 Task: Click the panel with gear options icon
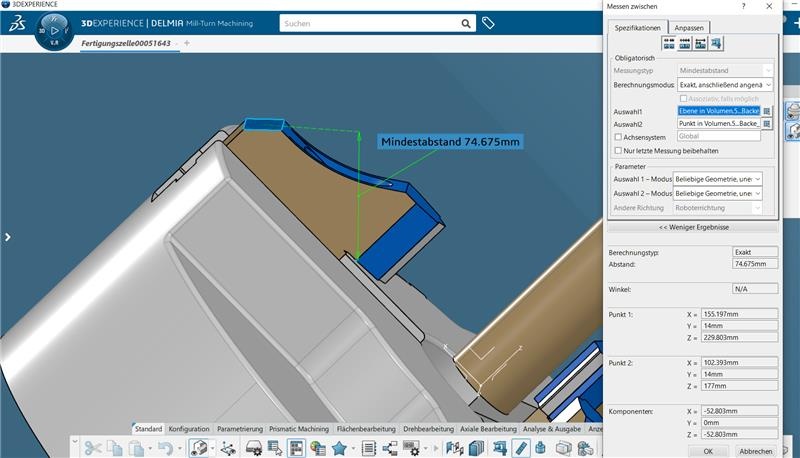tap(411, 448)
